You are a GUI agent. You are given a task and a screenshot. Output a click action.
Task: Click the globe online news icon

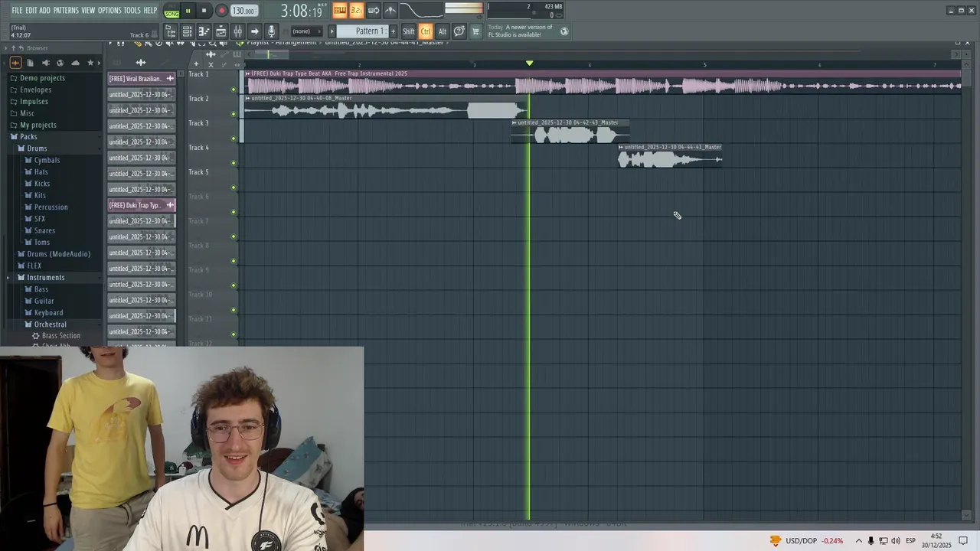(564, 31)
